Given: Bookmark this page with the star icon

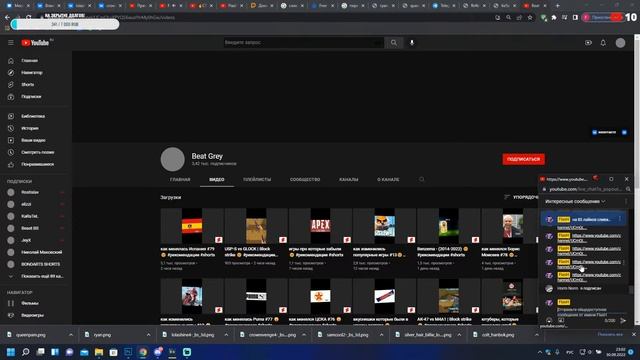Looking at the screenshot, I should [530, 18].
